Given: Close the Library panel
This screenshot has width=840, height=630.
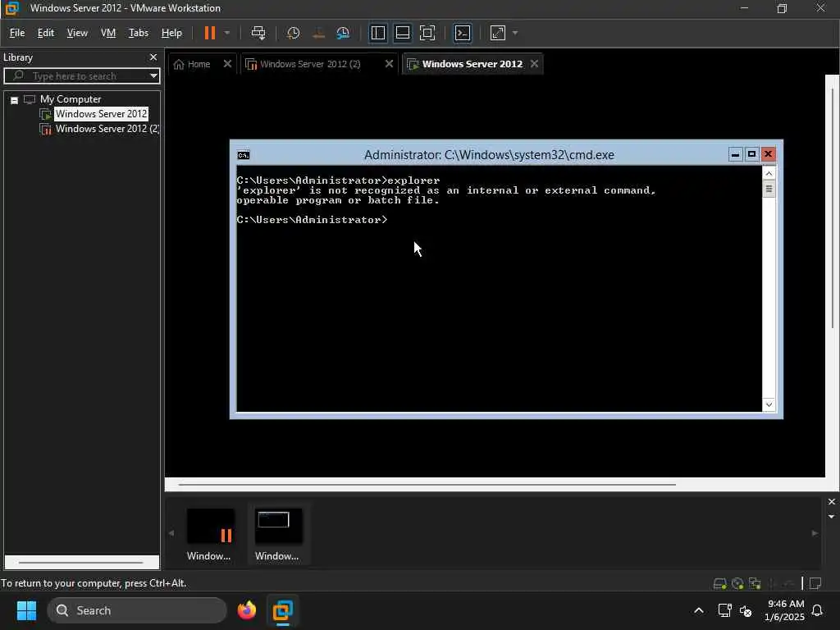Looking at the screenshot, I should [x=153, y=57].
